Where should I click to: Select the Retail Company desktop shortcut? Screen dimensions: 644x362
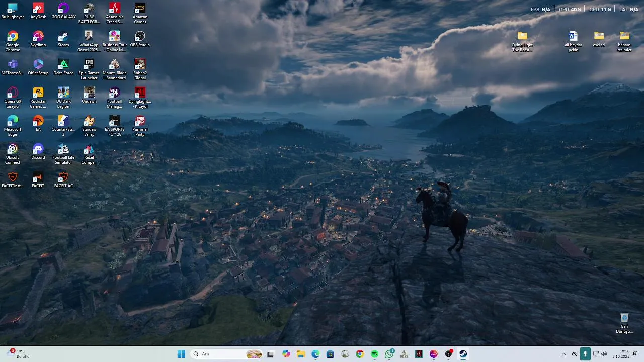coord(89,154)
